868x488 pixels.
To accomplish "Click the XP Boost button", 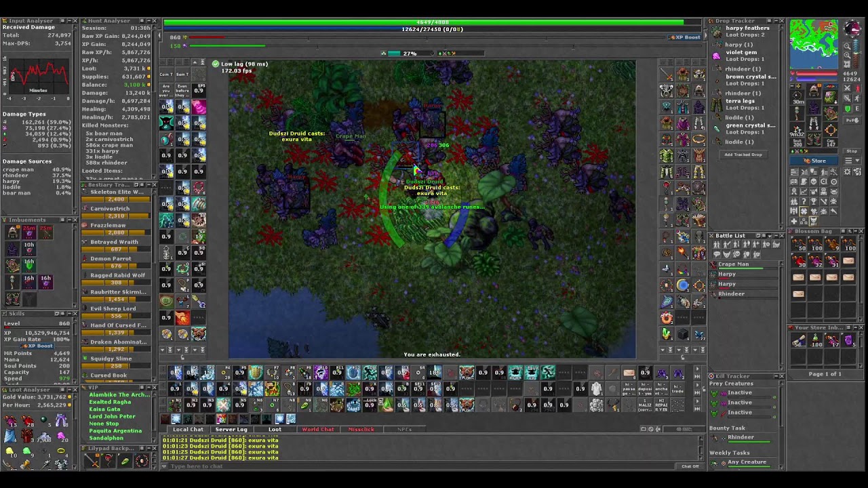I will (685, 37).
